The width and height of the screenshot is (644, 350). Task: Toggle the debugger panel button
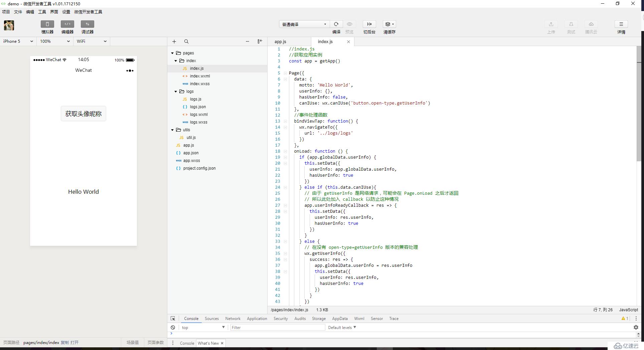click(x=88, y=24)
